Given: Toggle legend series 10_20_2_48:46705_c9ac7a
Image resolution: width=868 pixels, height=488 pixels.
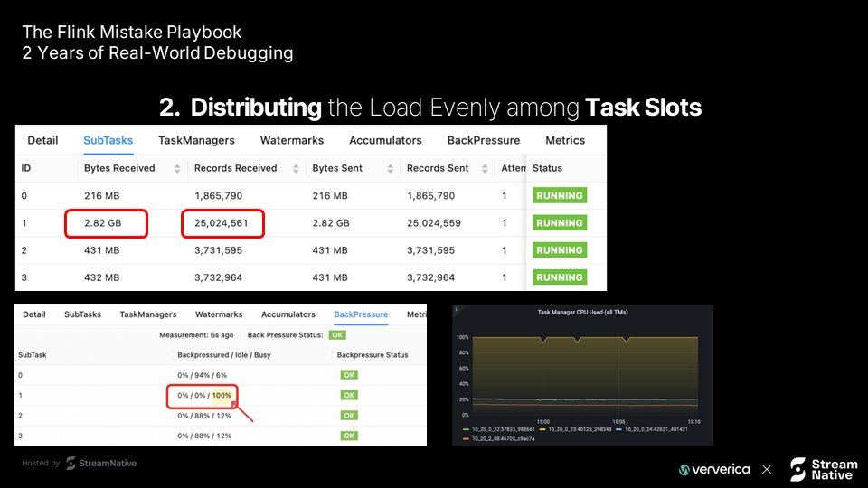Looking at the screenshot, I should point(499,439).
